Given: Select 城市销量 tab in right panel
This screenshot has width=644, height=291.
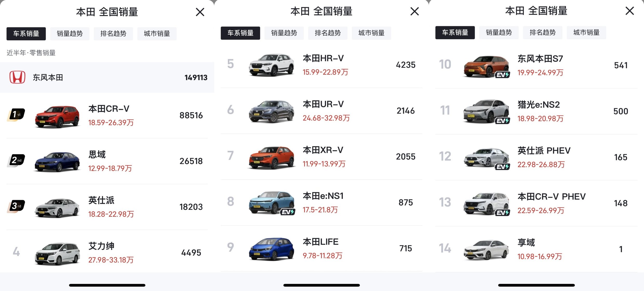Looking at the screenshot, I should [x=586, y=32].
